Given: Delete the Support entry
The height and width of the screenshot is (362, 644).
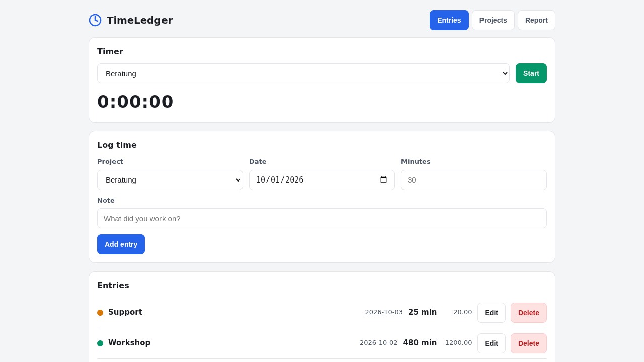Looking at the screenshot, I should 529,313.
